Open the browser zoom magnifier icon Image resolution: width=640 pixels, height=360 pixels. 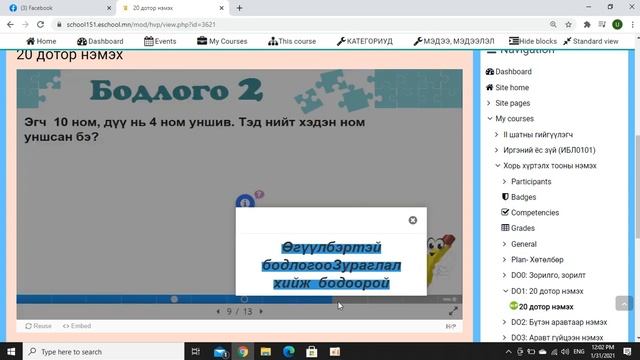coord(553,24)
